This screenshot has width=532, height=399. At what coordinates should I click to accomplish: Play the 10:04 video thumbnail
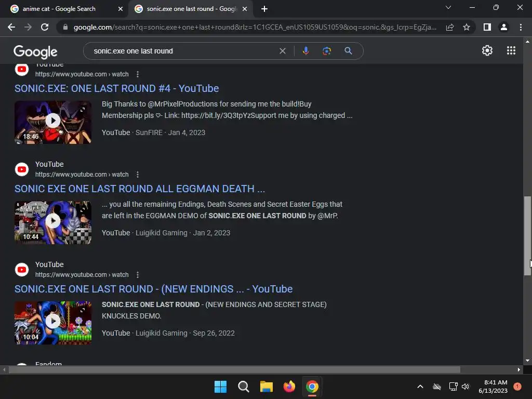click(x=53, y=323)
